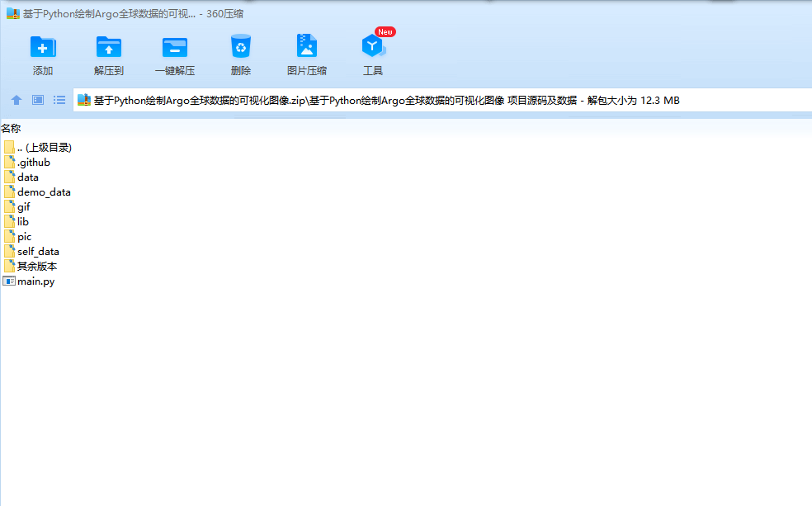Viewport: 812px width, 506px height.
Task: Select the demo_data folder
Action: tap(37, 192)
